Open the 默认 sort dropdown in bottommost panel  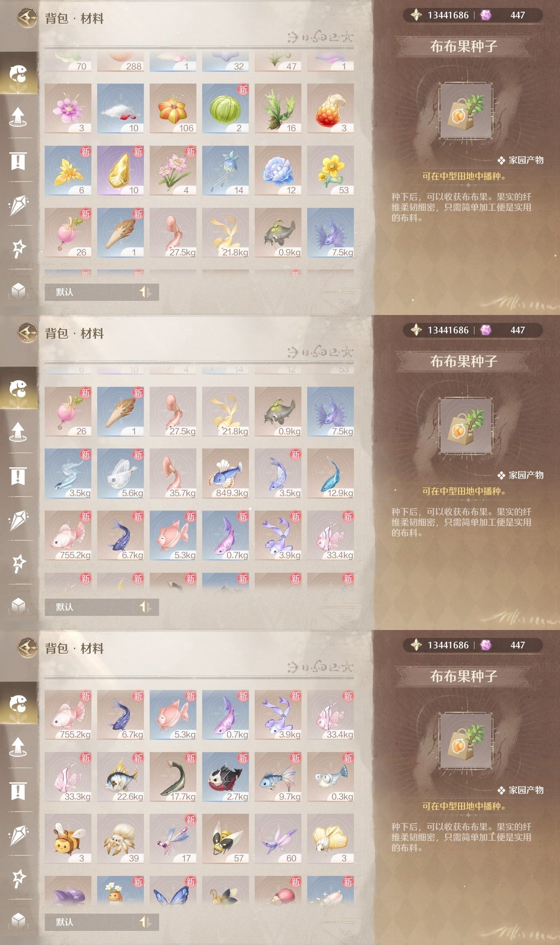(x=89, y=922)
